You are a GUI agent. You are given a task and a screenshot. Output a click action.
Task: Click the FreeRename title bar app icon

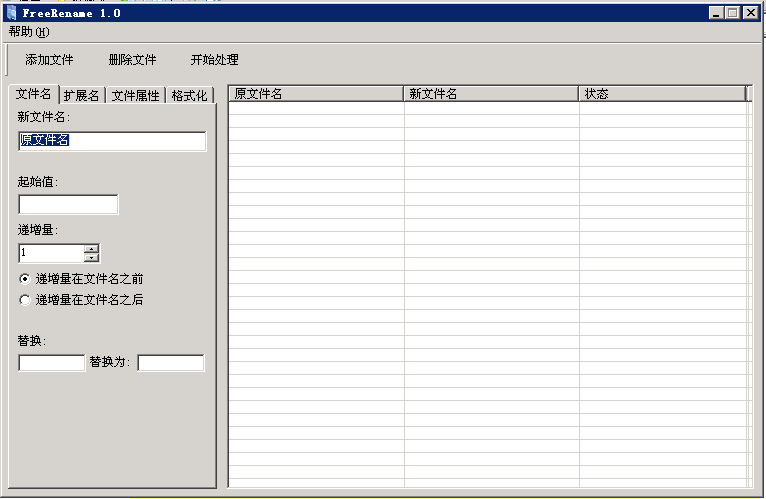(x=12, y=13)
